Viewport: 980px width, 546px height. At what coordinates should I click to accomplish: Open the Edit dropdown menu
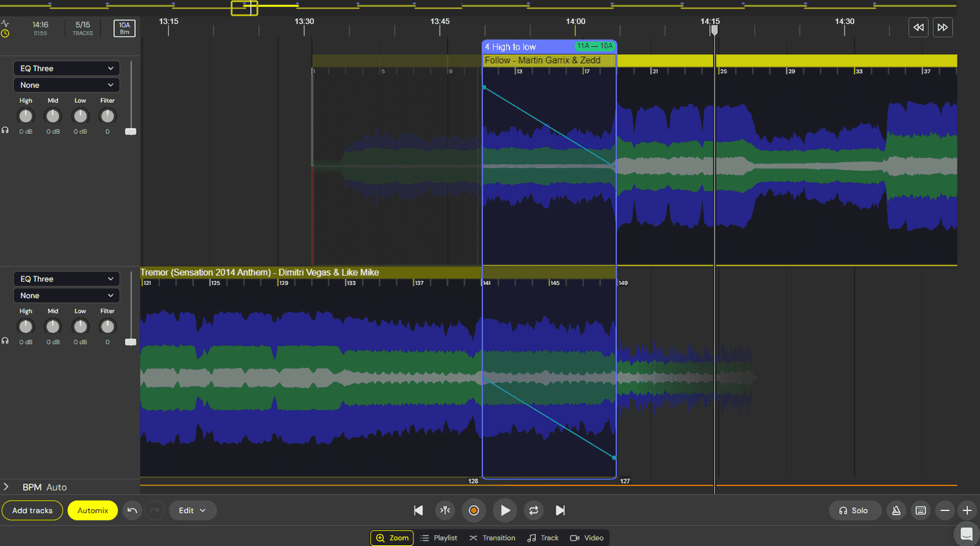pyautogui.click(x=192, y=510)
